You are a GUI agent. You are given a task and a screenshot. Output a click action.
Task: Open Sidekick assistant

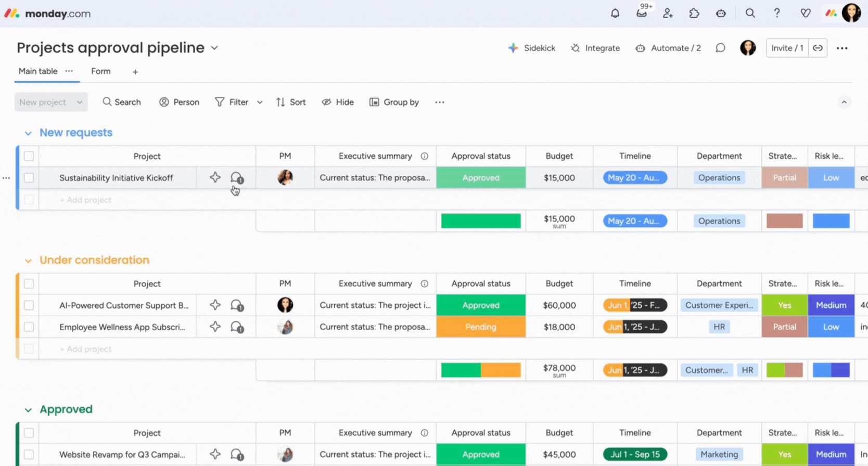tap(531, 48)
